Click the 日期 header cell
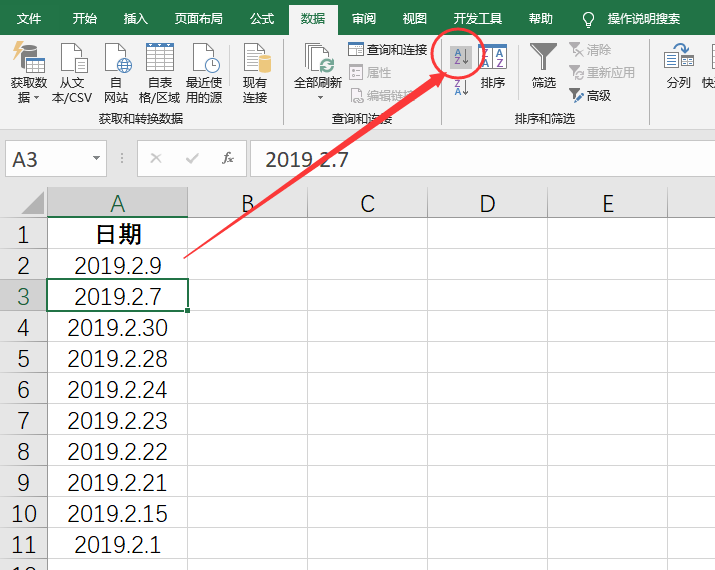The width and height of the screenshot is (715, 570). coord(118,233)
